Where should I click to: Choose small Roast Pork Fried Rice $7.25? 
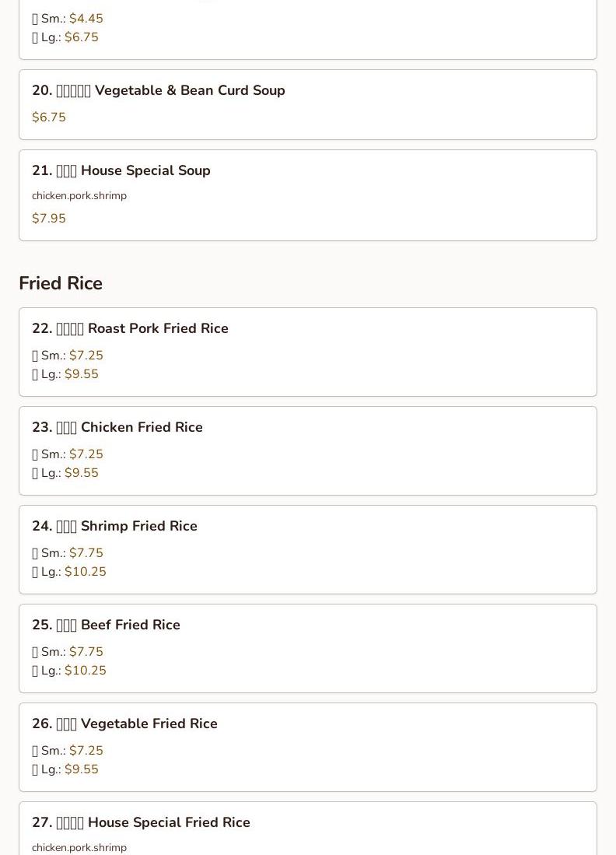click(x=68, y=356)
